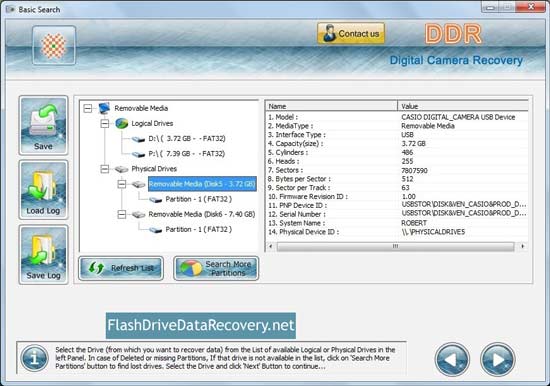Click Search More Partitions button
Screen dimensions: 550x386
(216, 268)
